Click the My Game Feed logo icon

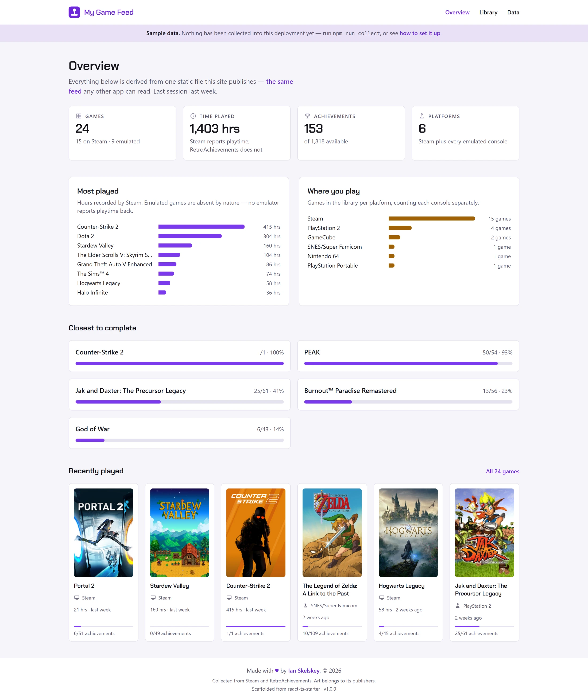pos(74,12)
